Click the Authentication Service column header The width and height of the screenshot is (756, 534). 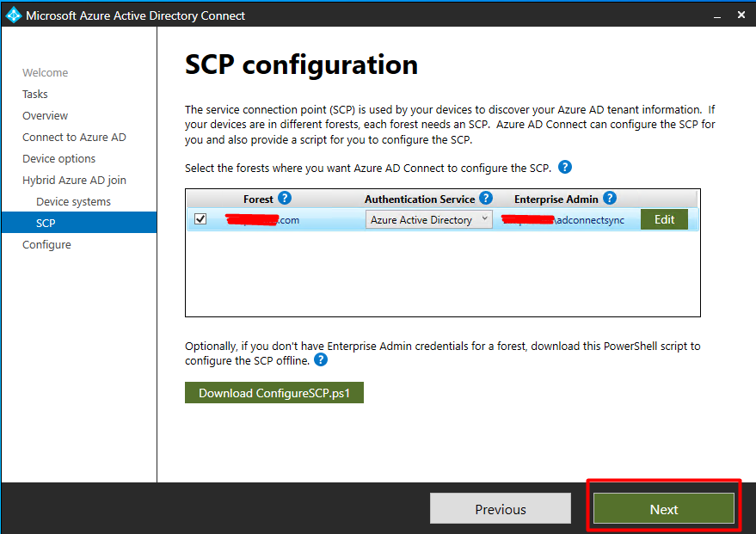(420, 199)
